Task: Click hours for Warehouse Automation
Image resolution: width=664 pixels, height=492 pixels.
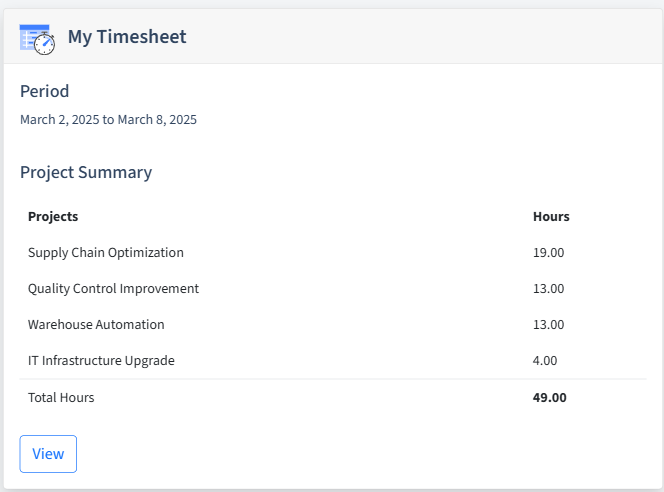Action: 548,324
